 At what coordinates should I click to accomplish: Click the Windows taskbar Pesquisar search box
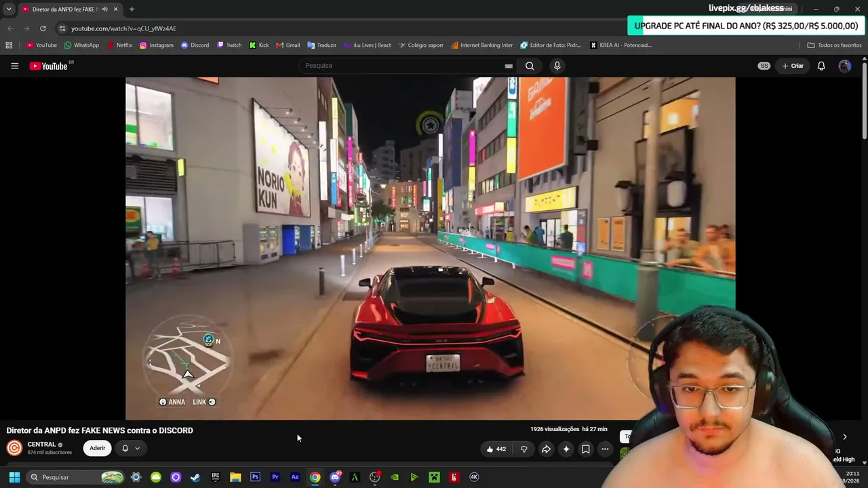[x=75, y=477]
